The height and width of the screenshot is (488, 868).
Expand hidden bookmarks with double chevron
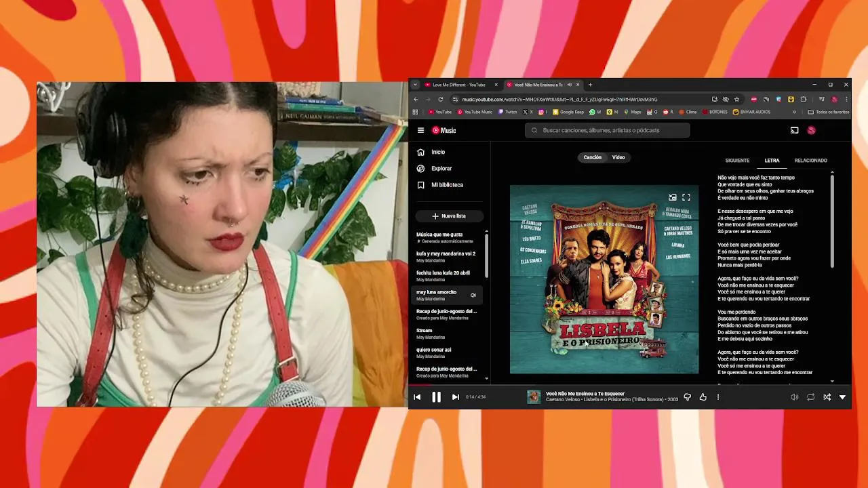pos(794,112)
